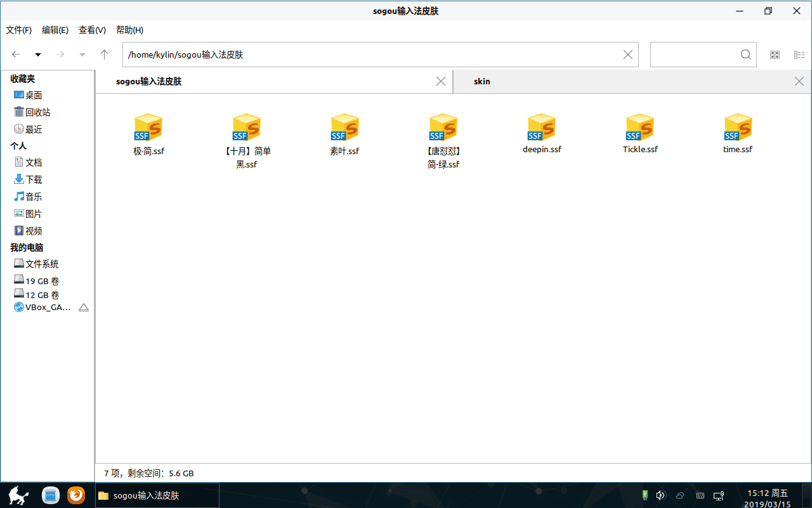Close the sogou输入法皮肤 tab
The image size is (812, 508).
[x=441, y=81]
